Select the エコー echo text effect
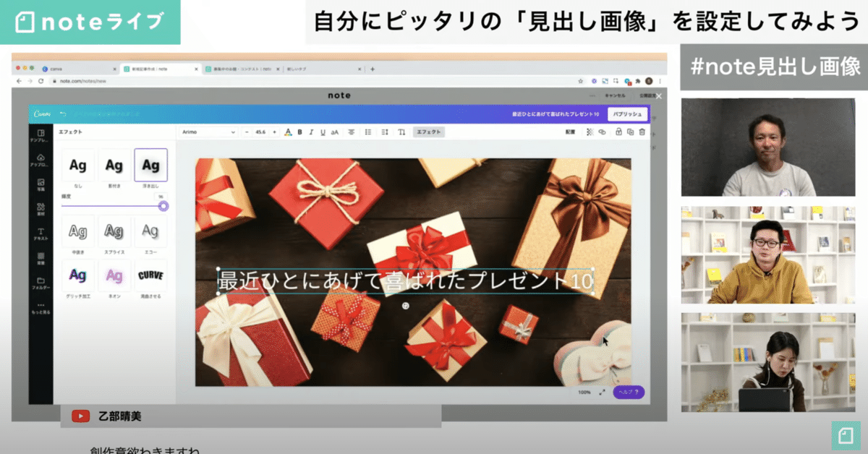 tap(150, 231)
